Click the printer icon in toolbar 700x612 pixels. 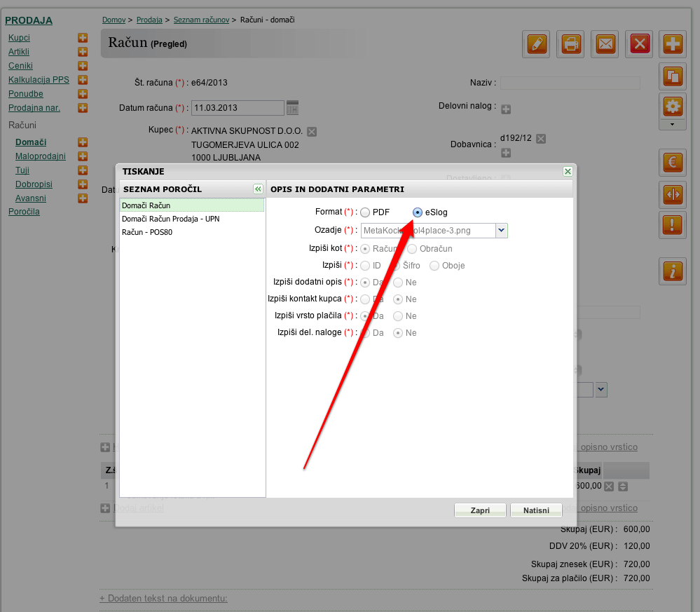click(x=571, y=44)
